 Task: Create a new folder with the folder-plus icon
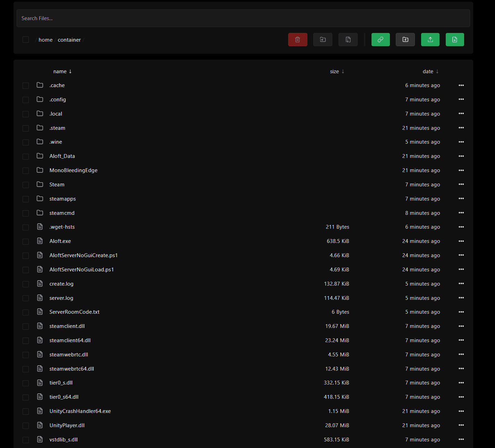(405, 40)
